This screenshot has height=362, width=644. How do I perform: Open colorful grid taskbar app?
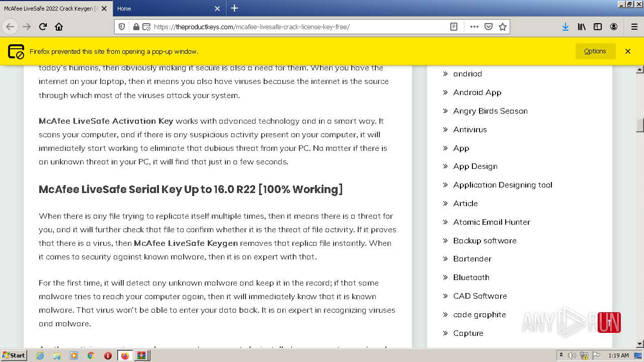pyautogui.click(x=141, y=355)
